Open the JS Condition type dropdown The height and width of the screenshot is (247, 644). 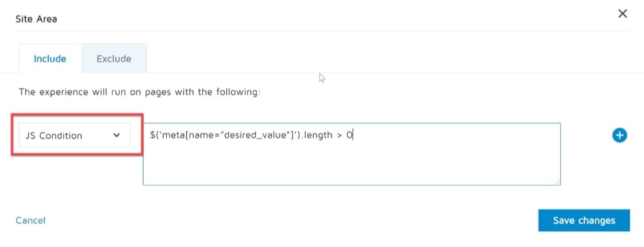(x=75, y=135)
